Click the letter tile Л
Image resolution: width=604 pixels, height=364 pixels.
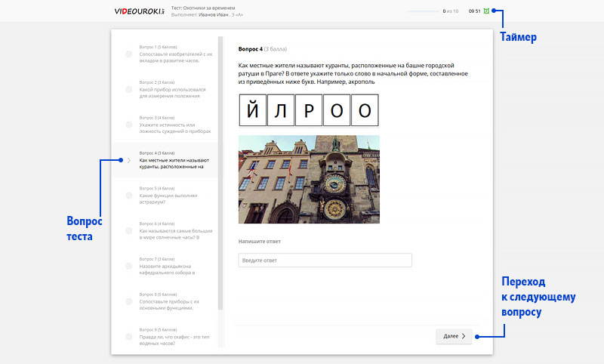click(281, 110)
